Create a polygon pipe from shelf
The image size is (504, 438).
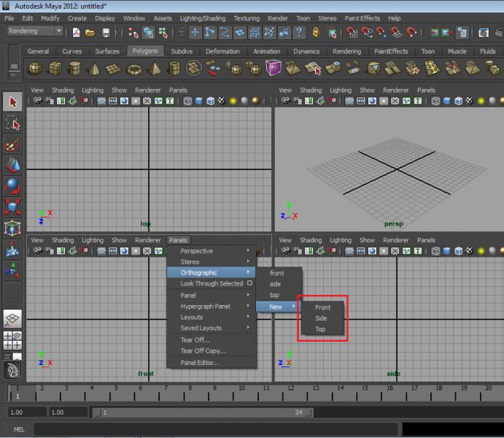click(174, 69)
